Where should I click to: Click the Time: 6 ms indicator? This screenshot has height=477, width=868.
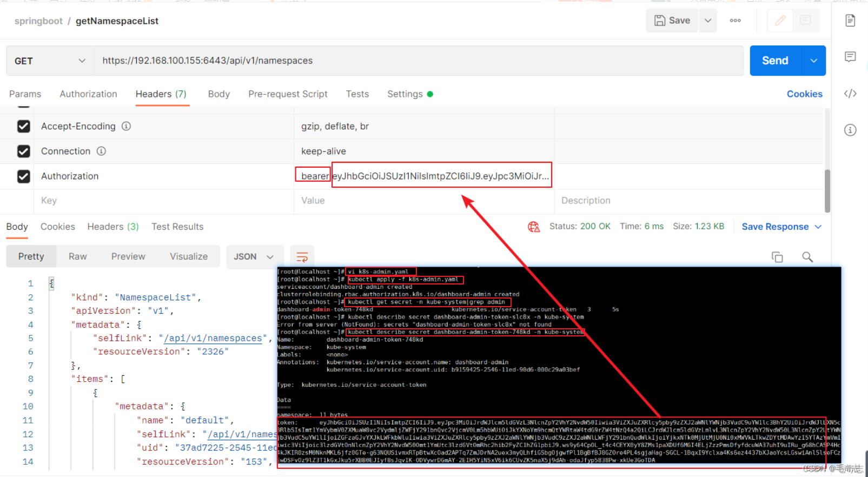[x=641, y=227]
